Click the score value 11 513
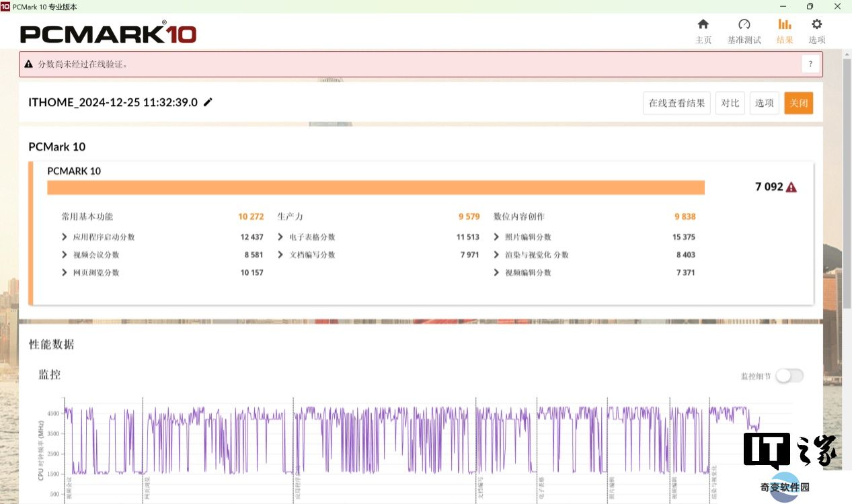This screenshot has width=852, height=504. tap(468, 237)
